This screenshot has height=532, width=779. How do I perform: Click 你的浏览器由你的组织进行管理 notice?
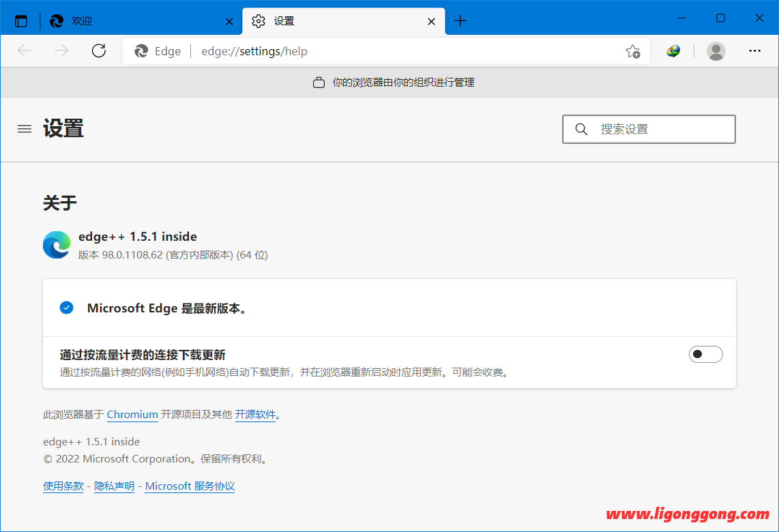click(403, 83)
